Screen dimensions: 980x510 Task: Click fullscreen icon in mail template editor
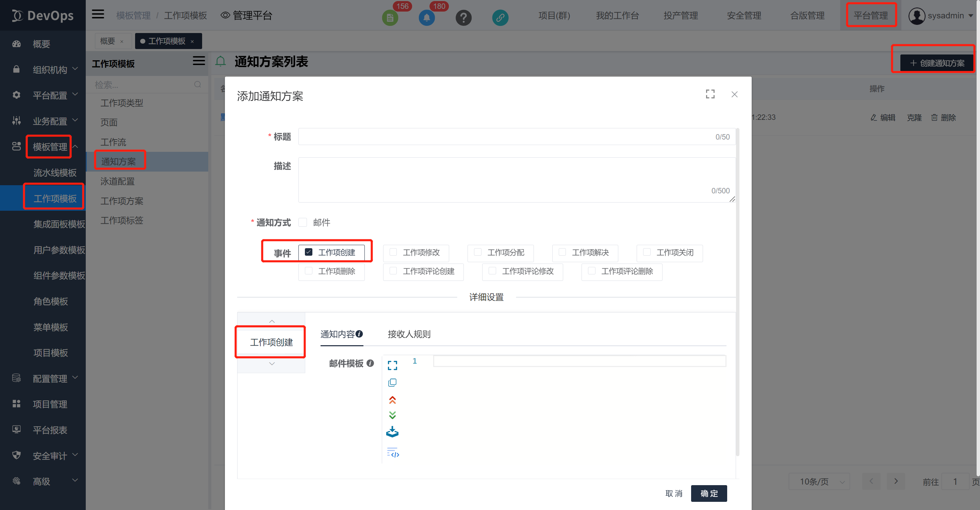coord(392,365)
